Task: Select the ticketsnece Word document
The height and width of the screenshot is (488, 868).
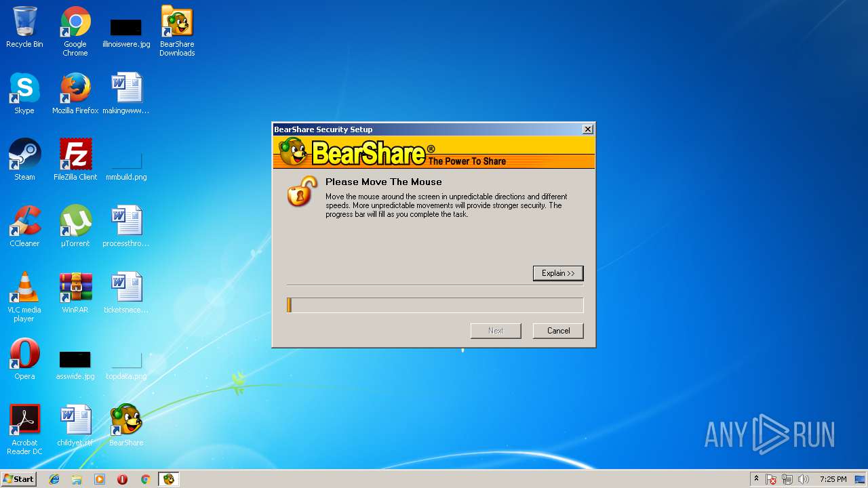Action: pyautogui.click(x=126, y=293)
